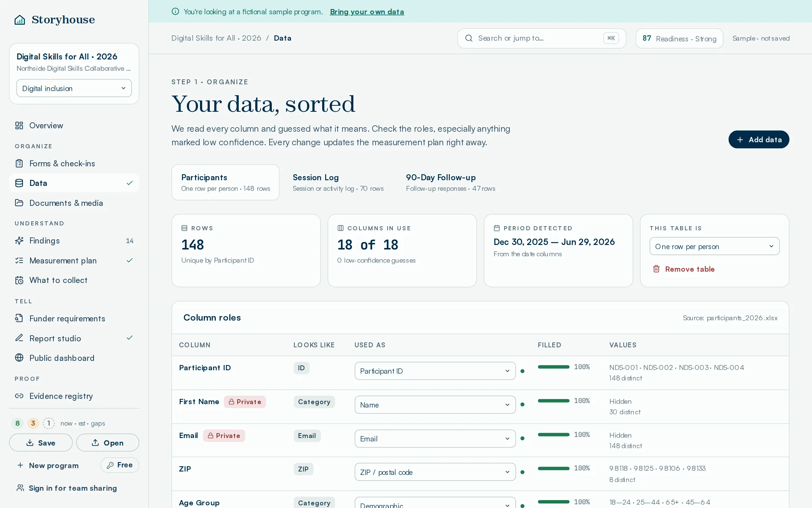Click the info icon in sample banner
Image resolution: width=812 pixels, height=508 pixels.
175,11
